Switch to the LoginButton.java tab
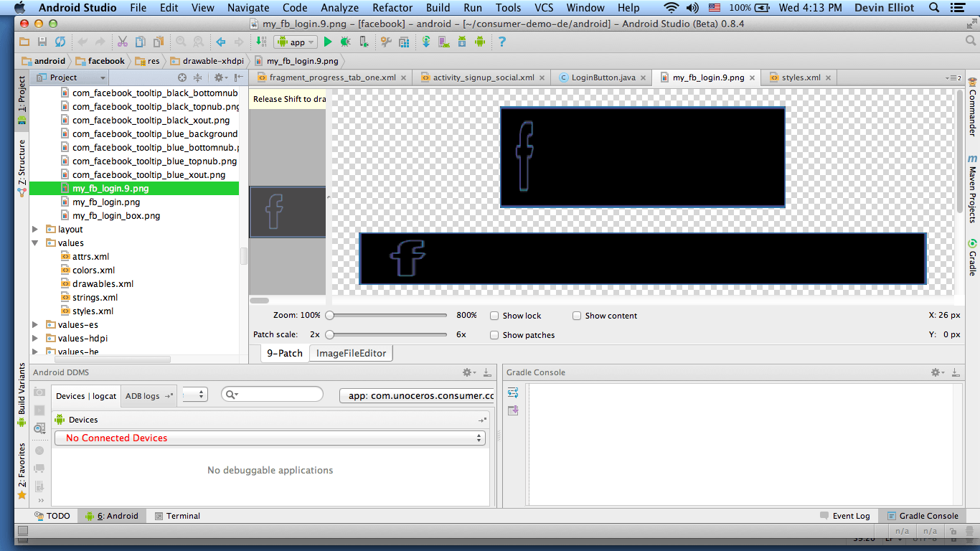Viewport: 980px width, 551px height. click(603, 77)
